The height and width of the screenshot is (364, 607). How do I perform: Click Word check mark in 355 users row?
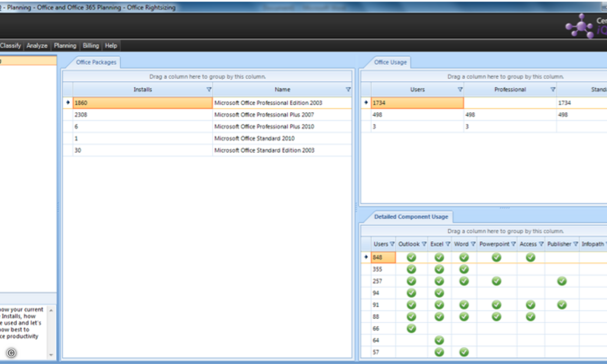click(x=464, y=269)
